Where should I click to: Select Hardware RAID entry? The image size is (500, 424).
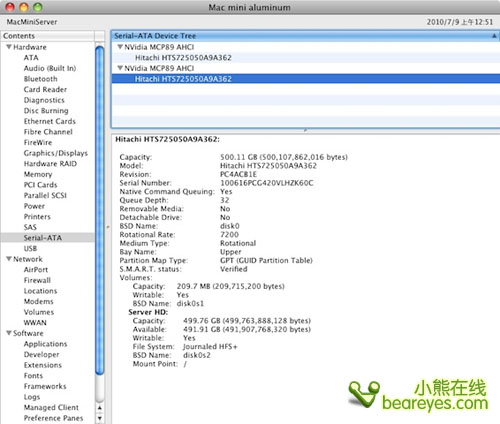50,164
